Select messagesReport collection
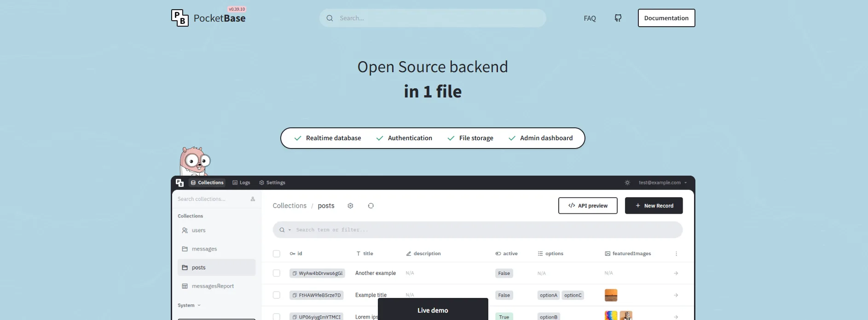The height and width of the screenshot is (320, 868). [x=216, y=286]
